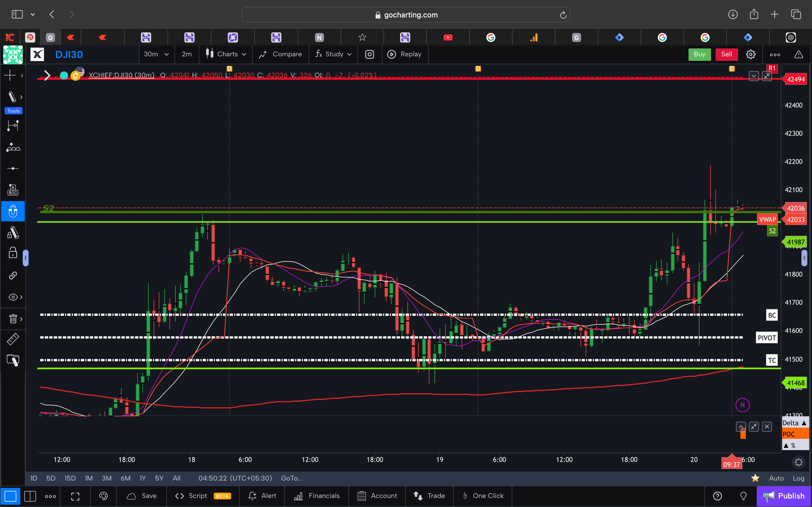
Task: Open the ruler measure tool
Action: coord(13,339)
